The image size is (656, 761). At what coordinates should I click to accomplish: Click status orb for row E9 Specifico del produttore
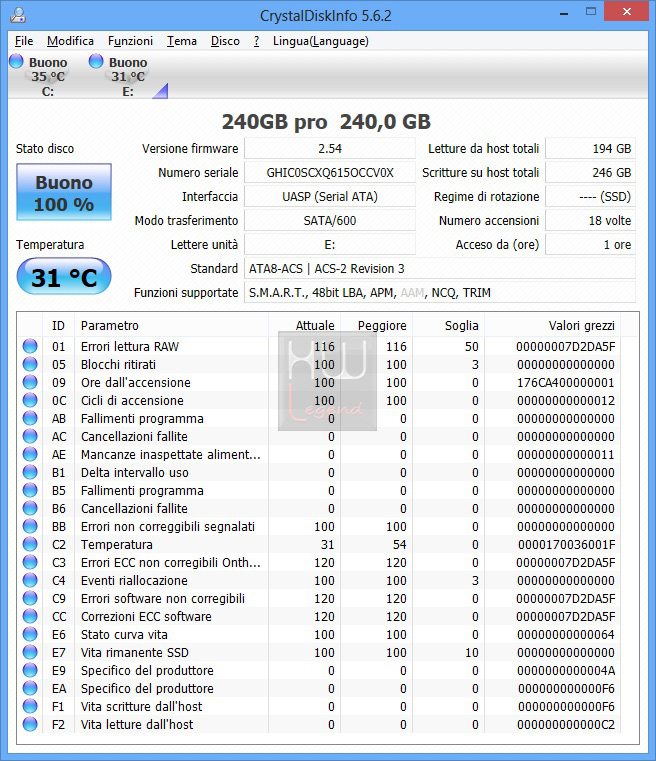pos(30,670)
